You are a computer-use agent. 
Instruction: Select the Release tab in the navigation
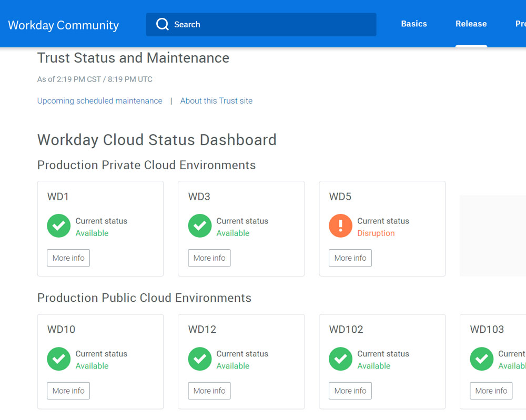tap(471, 24)
